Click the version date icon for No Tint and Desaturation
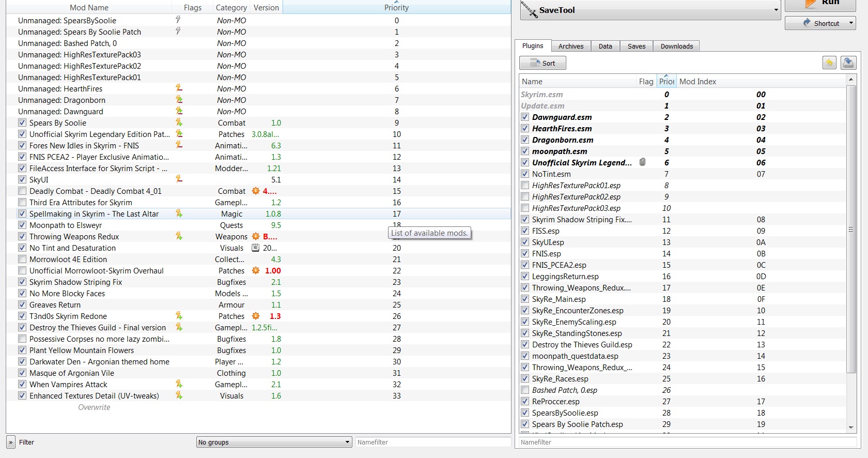868x458 pixels. 255,248
